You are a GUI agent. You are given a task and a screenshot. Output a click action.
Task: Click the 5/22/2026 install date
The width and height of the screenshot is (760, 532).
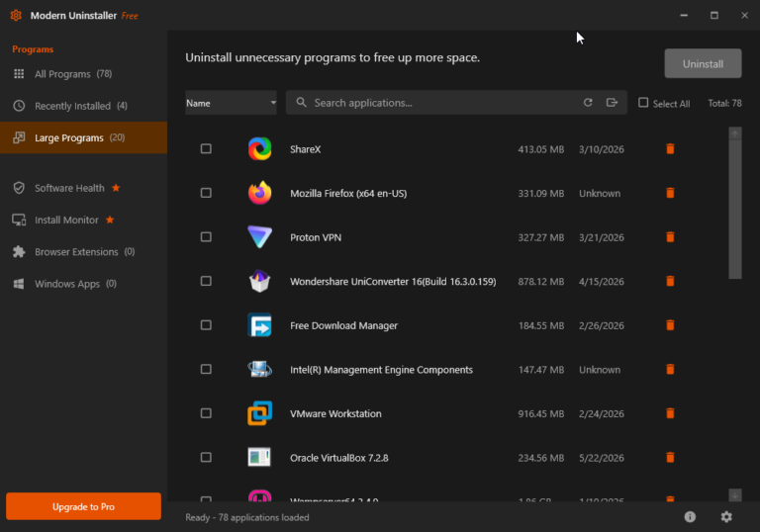pyautogui.click(x=602, y=458)
